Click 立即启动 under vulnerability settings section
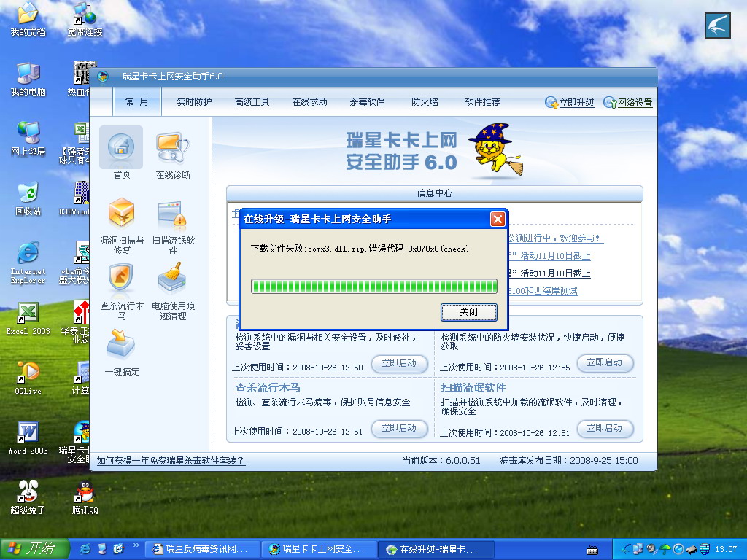Screen dimensions: 747x560 pos(399,363)
